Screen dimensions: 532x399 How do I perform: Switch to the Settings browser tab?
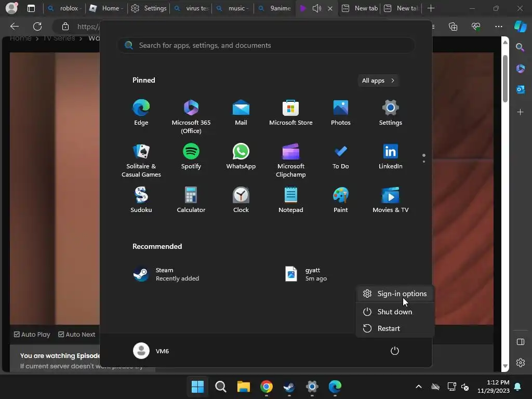(149, 8)
